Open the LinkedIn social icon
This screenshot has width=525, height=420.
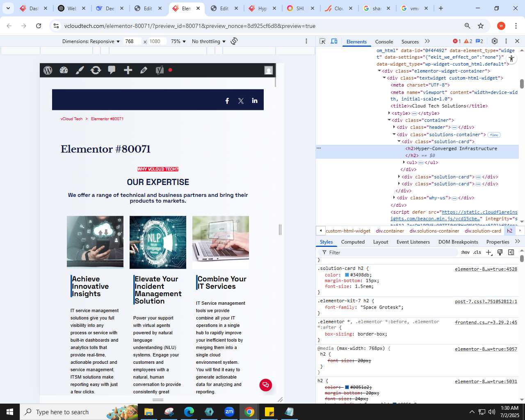point(255,100)
